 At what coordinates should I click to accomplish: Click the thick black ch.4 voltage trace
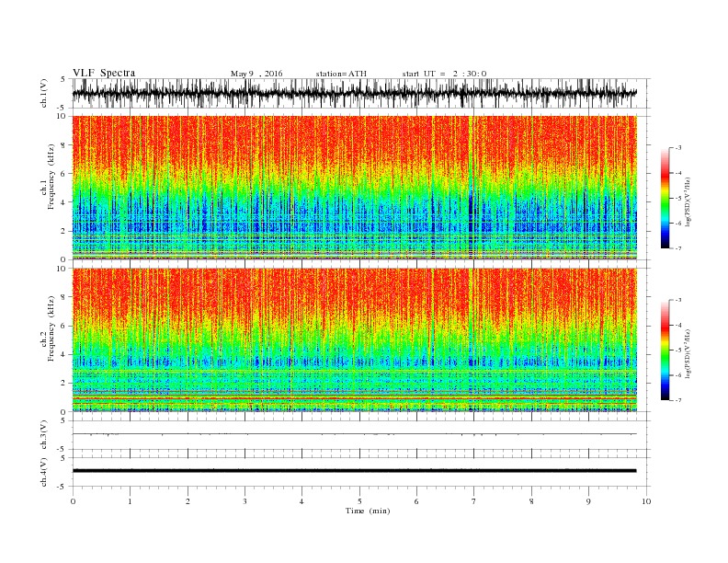click(354, 471)
